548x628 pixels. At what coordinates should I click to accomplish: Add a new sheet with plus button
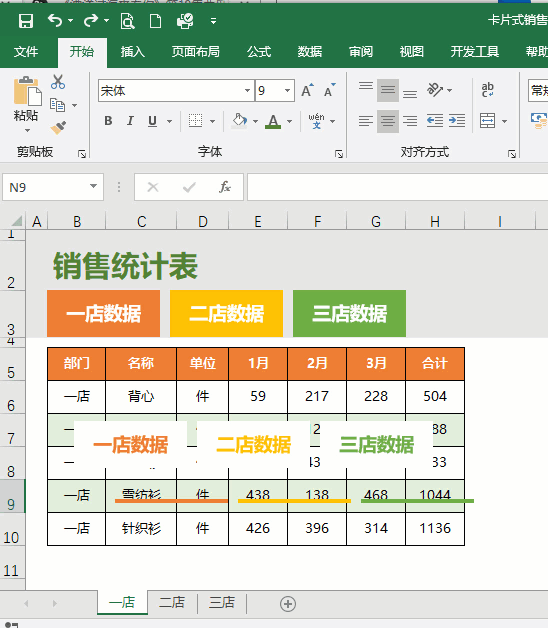(x=288, y=604)
